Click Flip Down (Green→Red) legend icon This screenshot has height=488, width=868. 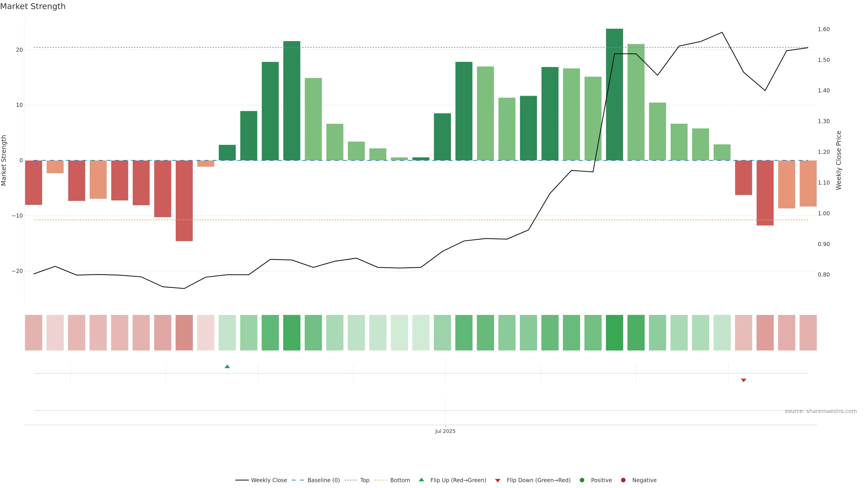pos(498,481)
